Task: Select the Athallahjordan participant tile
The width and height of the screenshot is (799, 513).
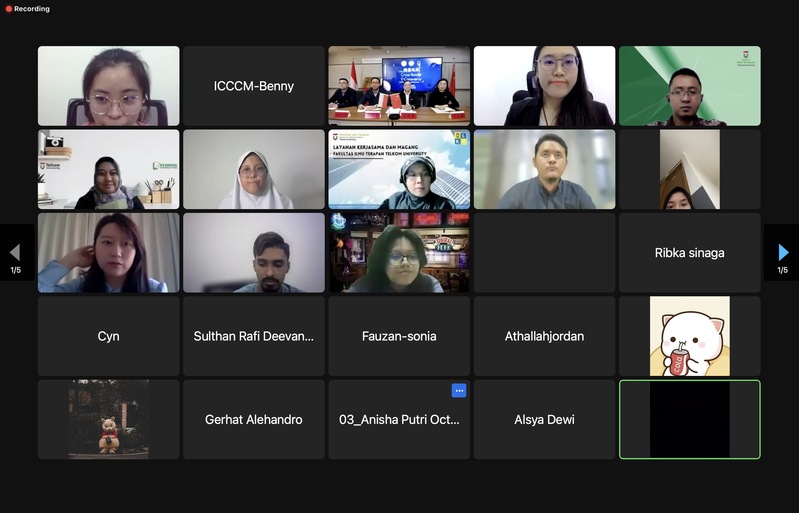Action: [544, 336]
